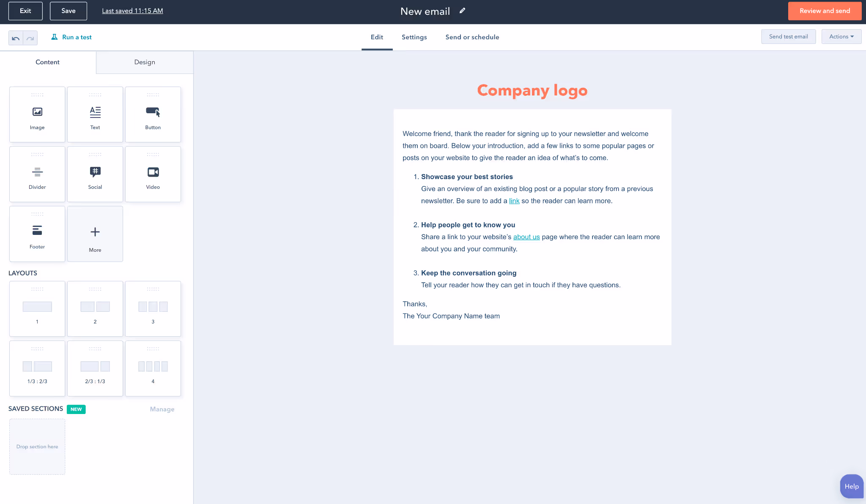Select the Image content module
The width and height of the screenshot is (866, 504).
[x=37, y=114]
